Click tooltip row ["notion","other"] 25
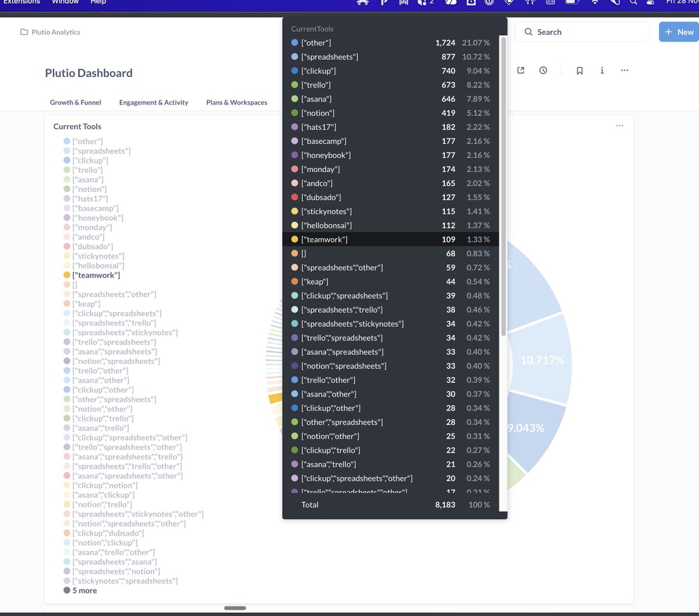This screenshot has height=616, width=699. pos(391,436)
